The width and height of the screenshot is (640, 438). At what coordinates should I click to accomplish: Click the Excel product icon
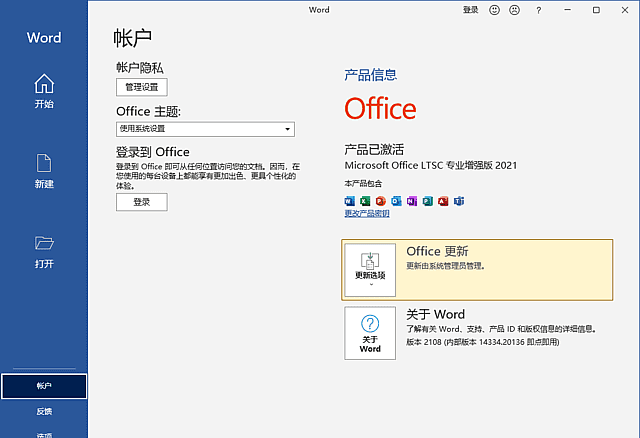pyautogui.click(x=365, y=201)
